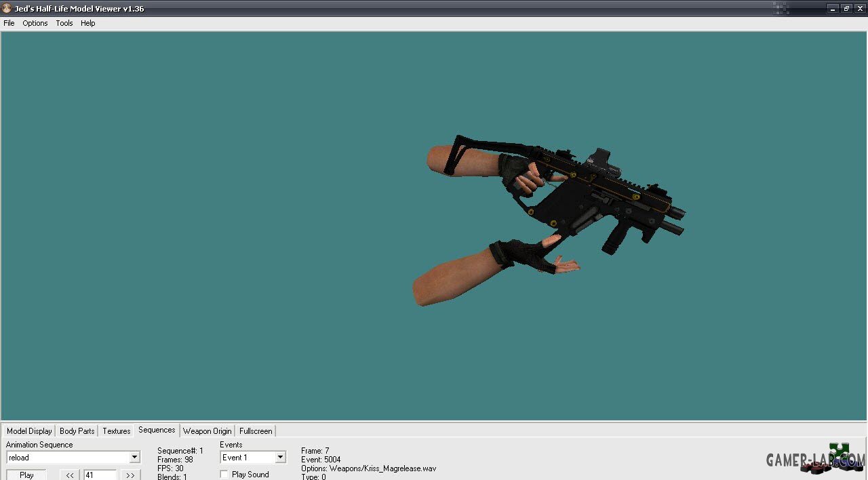Open the File menu
This screenshot has width=868, height=480.
[9, 23]
